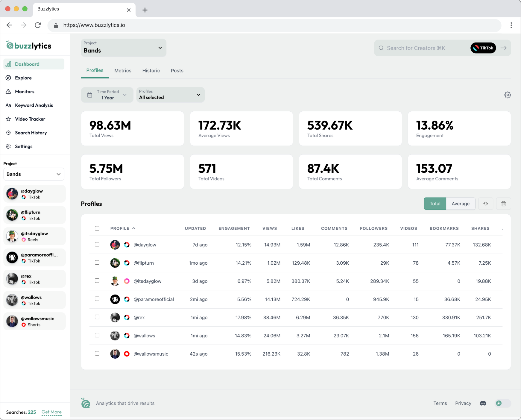Open @wallows profile in table
521x420 pixels.
(x=144, y=336)
